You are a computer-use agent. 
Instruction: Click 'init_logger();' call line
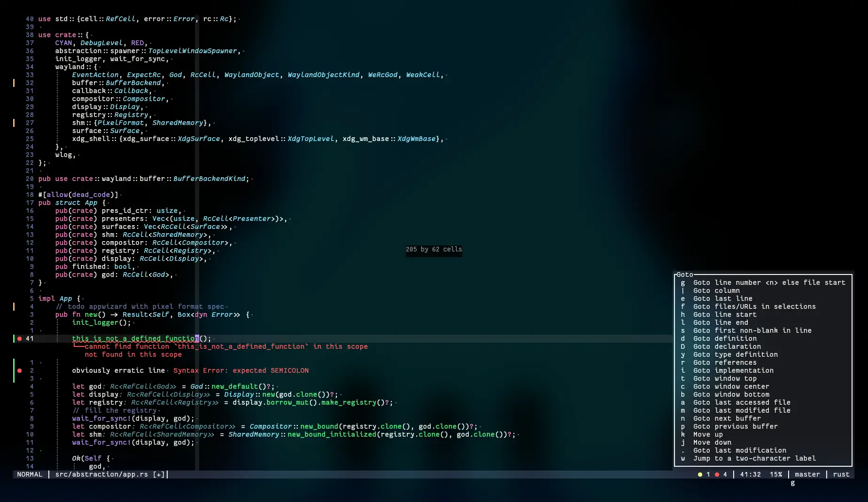(x=101, y=322)
